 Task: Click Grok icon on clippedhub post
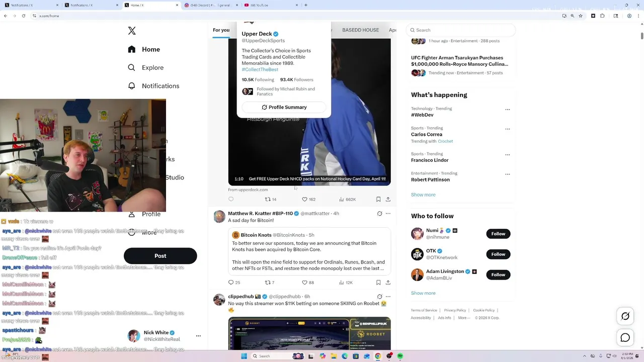point(379,297)
